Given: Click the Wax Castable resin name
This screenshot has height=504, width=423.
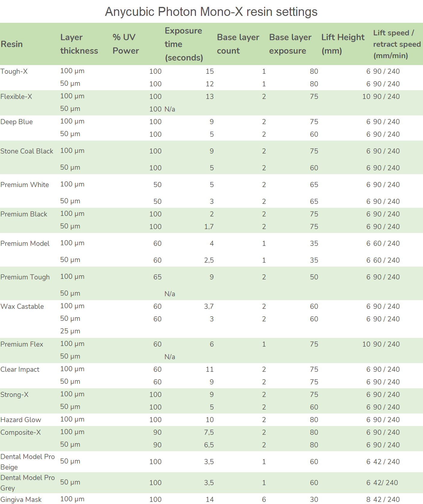Looking at the screenshot, I should pyautogui.click(x=22, y=306).
